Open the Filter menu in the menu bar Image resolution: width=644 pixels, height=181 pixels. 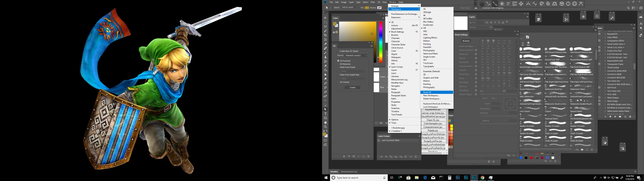click(x=373, y=2)
